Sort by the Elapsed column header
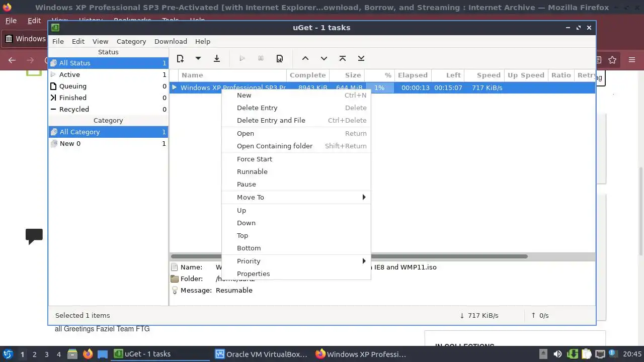The height and width of the screenshot is (362, 644). [x=413, y=75]
